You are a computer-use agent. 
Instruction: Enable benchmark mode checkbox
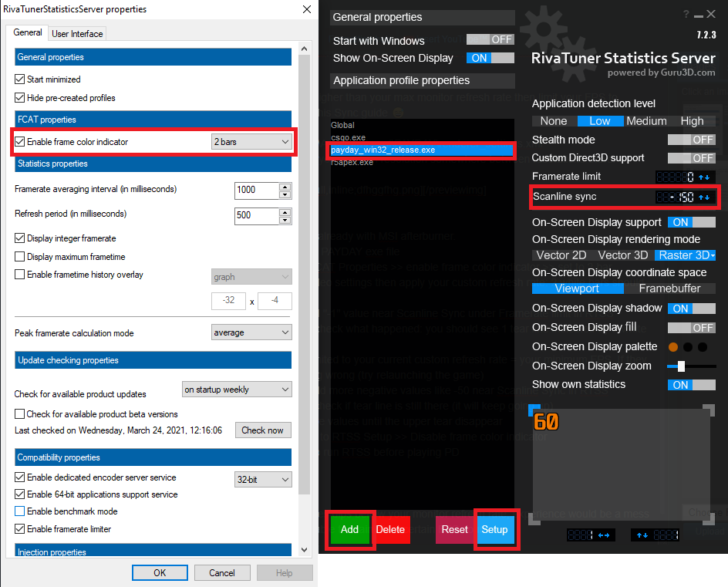[x=19, y=511]
